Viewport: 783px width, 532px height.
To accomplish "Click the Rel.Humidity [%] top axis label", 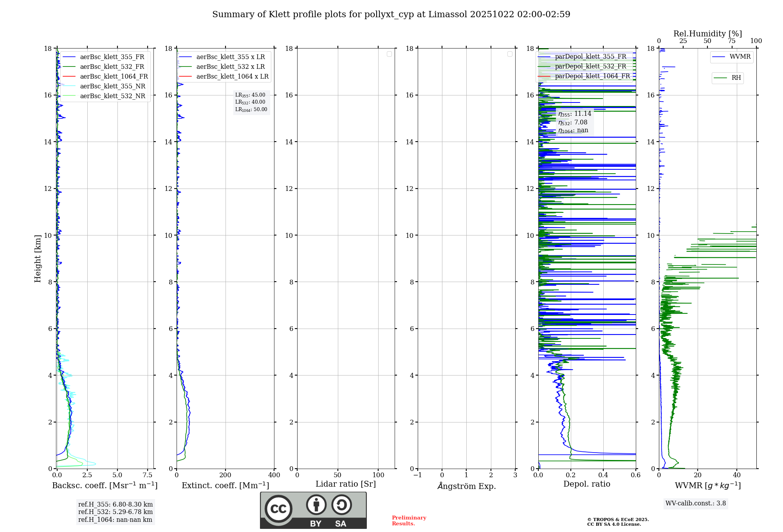I will point(707,34).
